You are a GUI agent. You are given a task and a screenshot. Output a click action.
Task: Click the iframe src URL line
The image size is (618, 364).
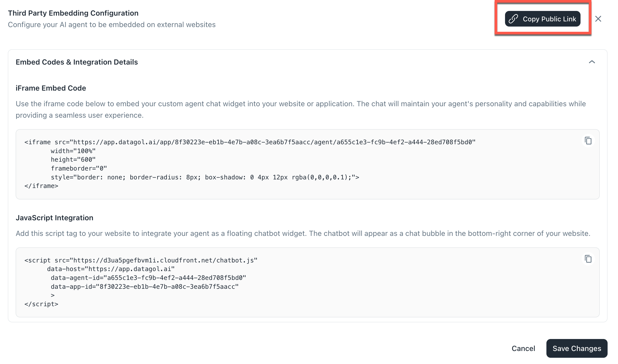tap(250, 142)
